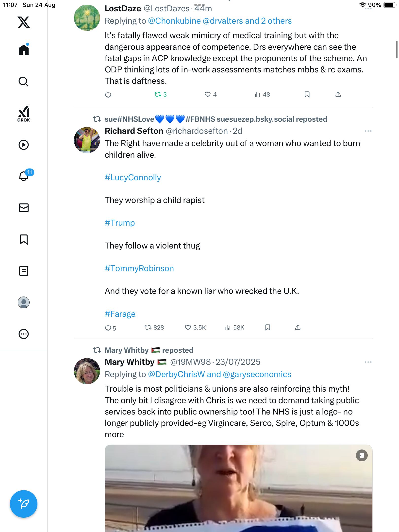The height and width of the screenshot is (532, 399).
Task: Bookmark Richard Sefton's post
Action: point(268,328)
